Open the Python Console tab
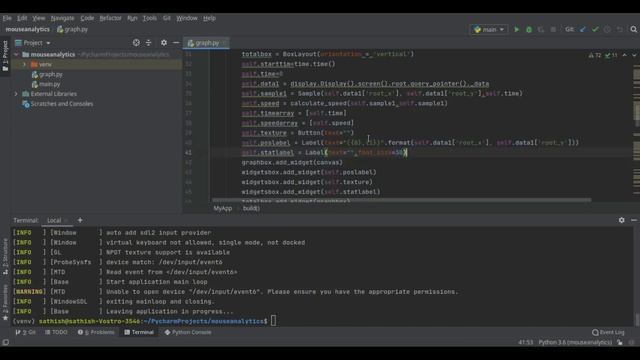640x360 pixels. [188, 332]
